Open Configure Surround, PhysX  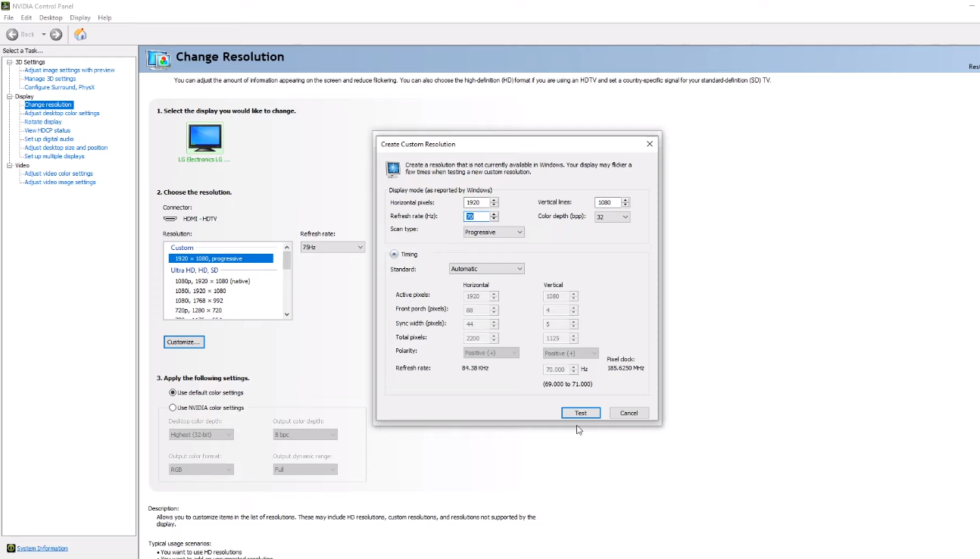59,87
